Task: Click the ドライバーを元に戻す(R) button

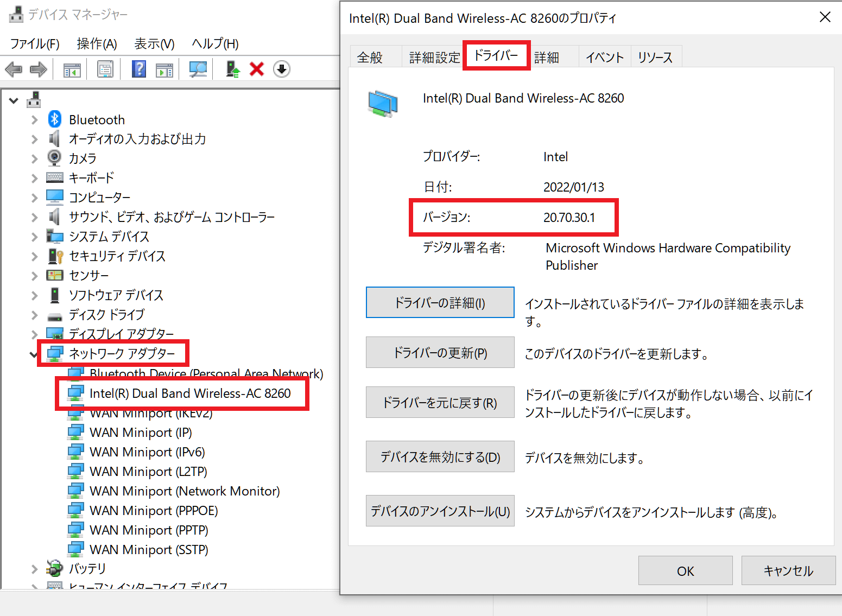Action: [440, 402]
